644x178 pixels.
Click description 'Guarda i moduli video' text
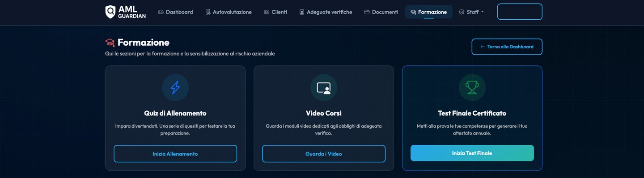(x=324, y=130)
